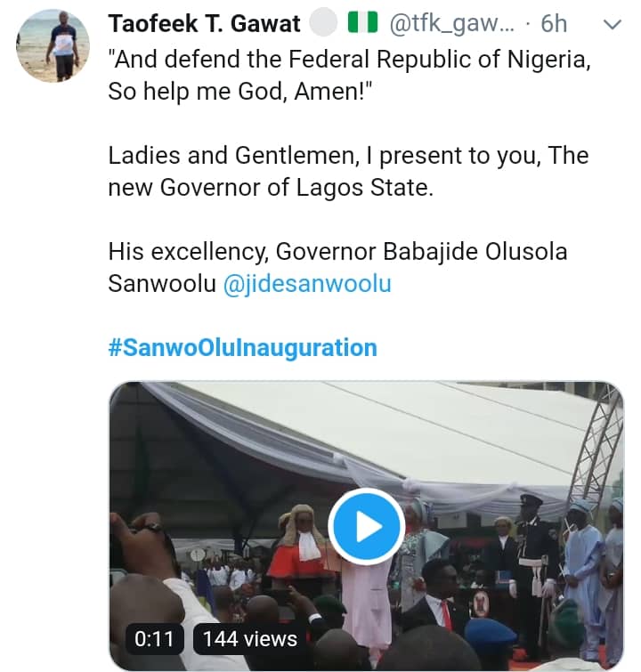
Task: Click the grey circle badge beside the name
Action: pyautogui.click(x=326, y=23)
